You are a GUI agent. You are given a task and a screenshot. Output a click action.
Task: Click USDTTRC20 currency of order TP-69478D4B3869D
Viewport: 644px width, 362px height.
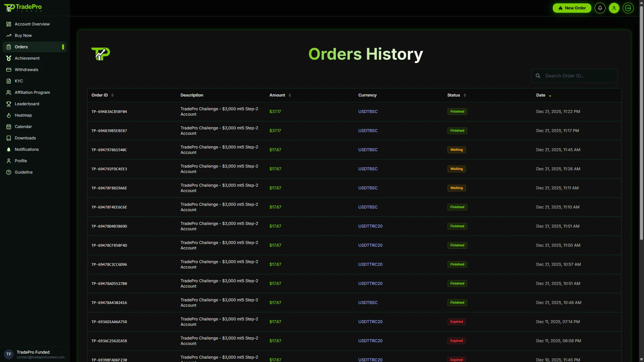coord(370,226)
